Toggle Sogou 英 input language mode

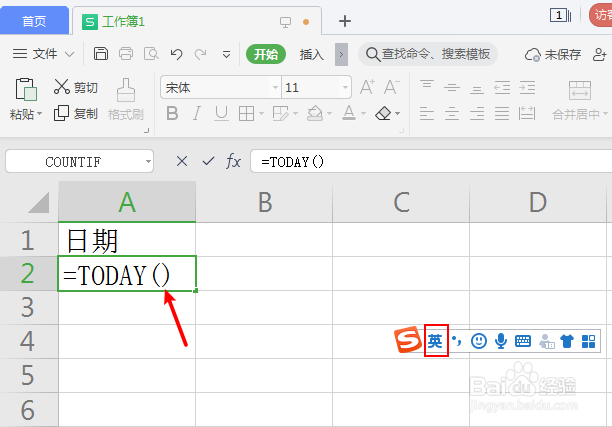[436, 341]
